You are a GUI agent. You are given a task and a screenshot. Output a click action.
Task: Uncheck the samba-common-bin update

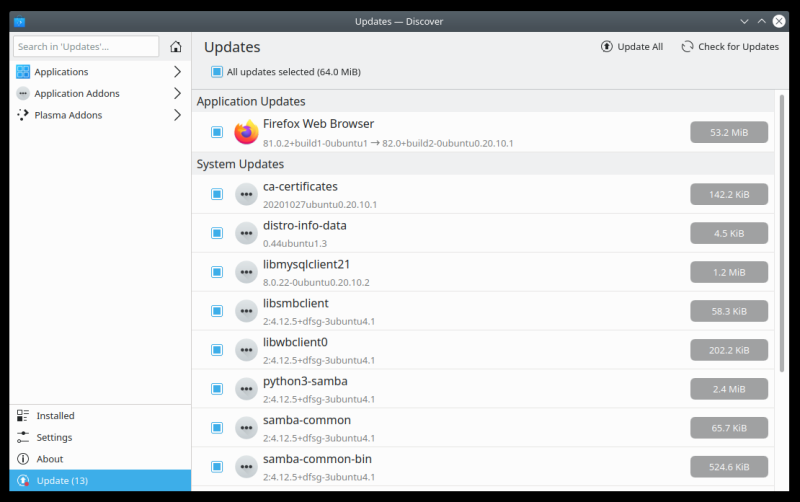coord(217,467)
